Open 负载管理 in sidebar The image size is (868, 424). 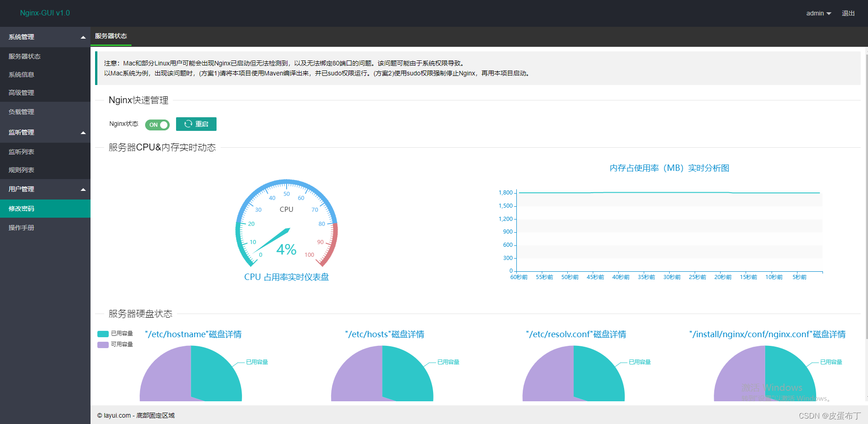click(45, 112)
